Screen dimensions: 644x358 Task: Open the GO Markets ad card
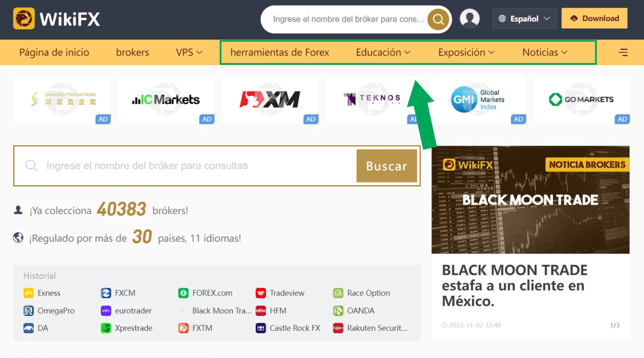pyautogui.click(x=581, y=100)
